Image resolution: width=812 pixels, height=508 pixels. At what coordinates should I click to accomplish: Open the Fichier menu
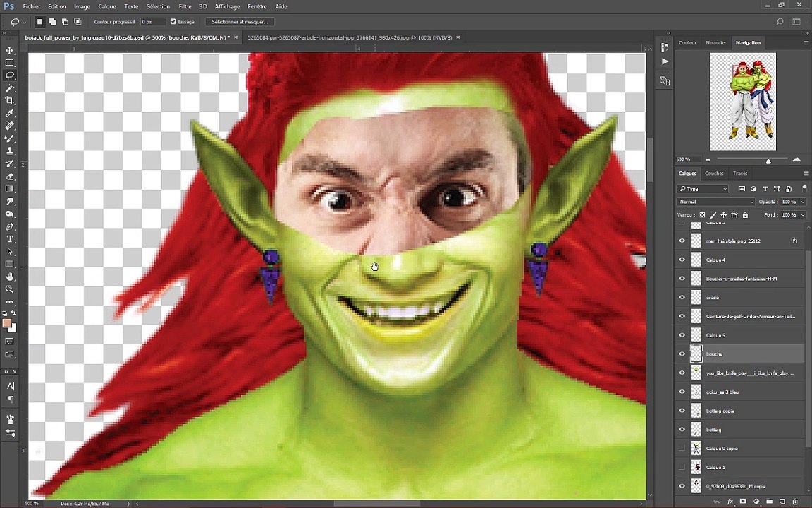click(x=32, y=7)
